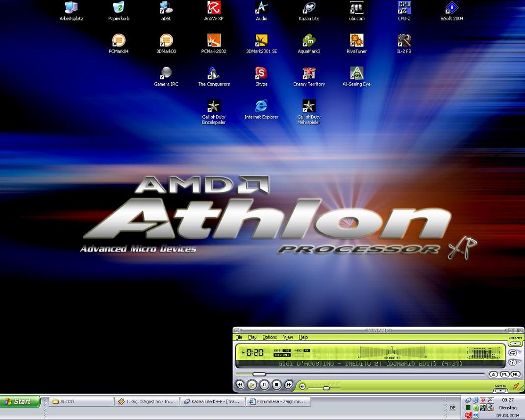Switch to ForumBase Internet Explorer taskbar button
Viewport: 525px width, 420px height.
point(278,401)
